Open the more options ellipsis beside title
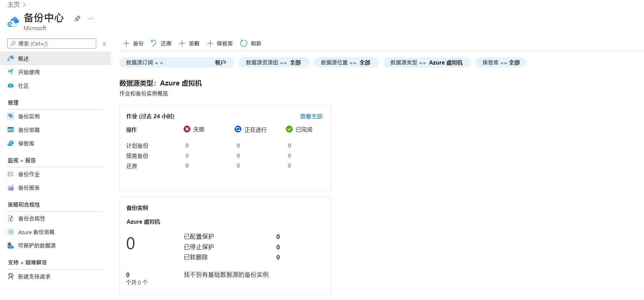The width and height of the screenshot is (644, 300). (x=91, y=19)
